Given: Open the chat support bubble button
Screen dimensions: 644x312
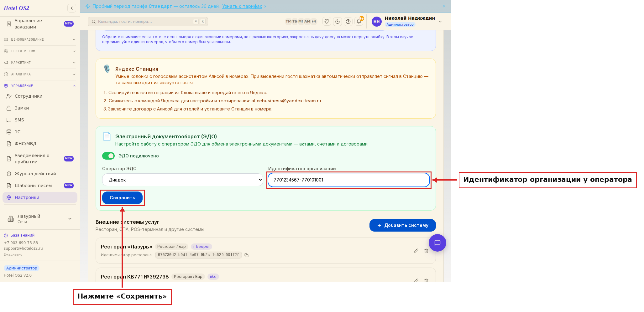Looking at the screenshot, I should coord(437,243).
